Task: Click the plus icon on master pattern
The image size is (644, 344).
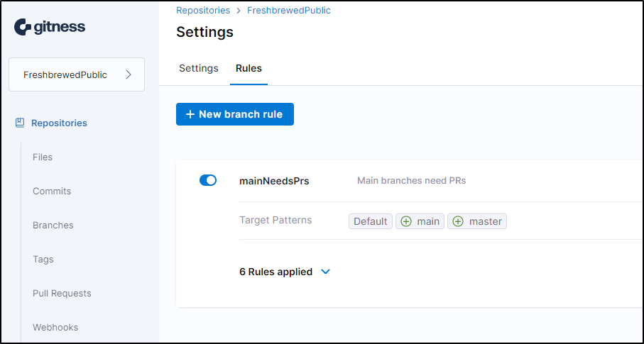Action: [458, 221]
